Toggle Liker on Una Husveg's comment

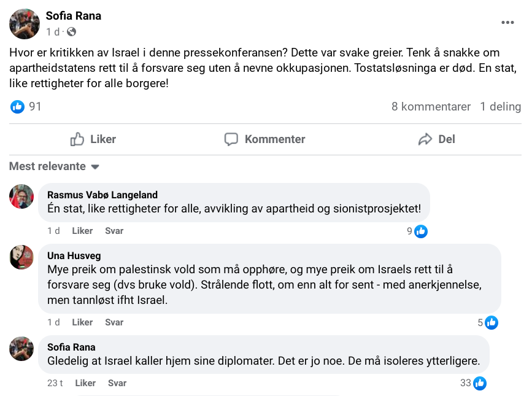(82, 322)
